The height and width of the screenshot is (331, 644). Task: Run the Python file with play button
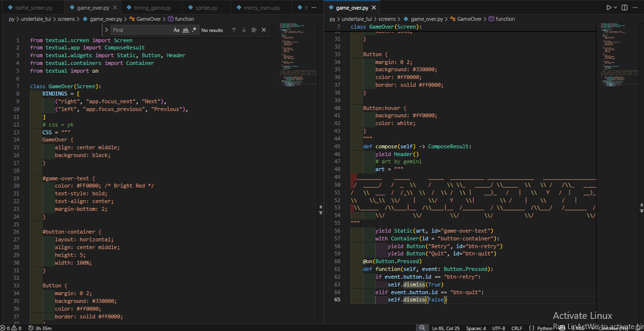[x=609, y=8]
